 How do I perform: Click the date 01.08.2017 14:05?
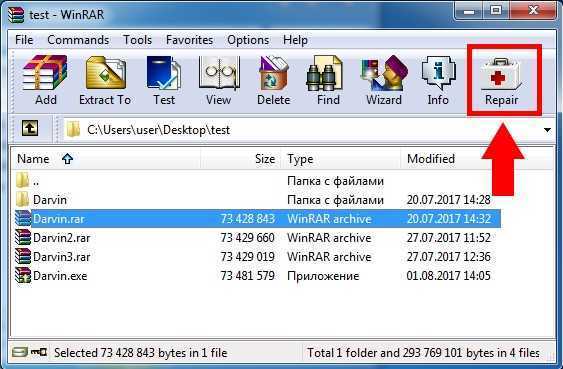(449, 276)
